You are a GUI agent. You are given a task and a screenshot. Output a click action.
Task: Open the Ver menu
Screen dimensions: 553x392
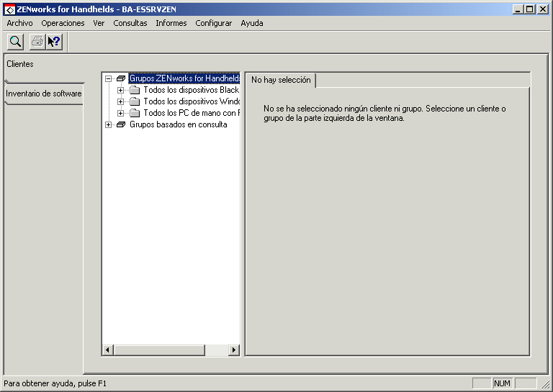pos(99,23)
